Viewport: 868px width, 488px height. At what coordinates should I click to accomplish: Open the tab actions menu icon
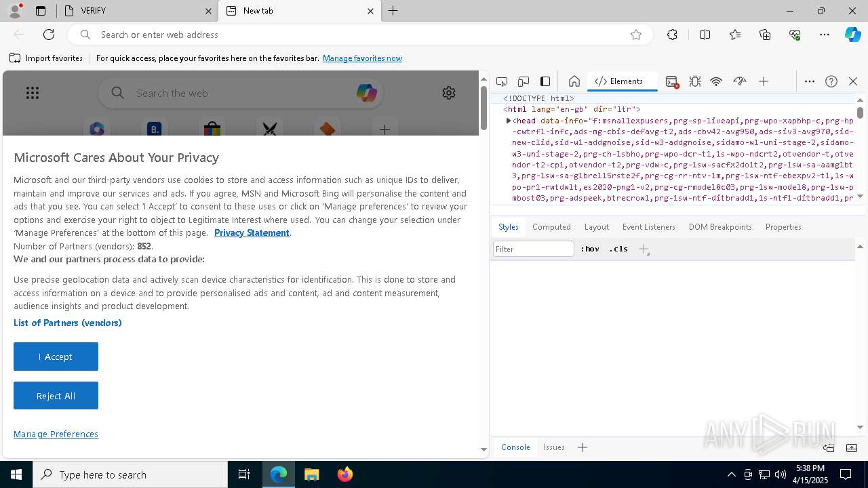point(41,11)
